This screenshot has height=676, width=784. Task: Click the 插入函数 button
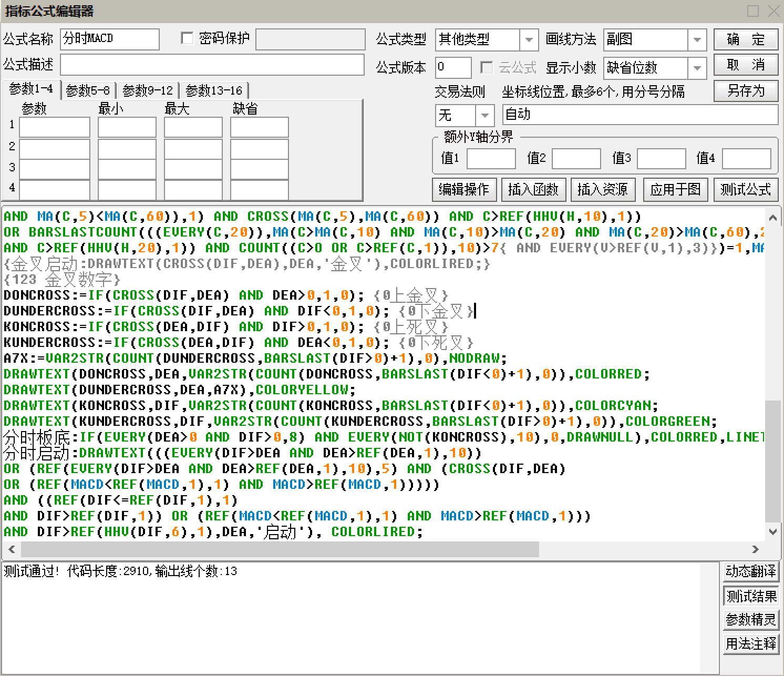tap(533, 189)
